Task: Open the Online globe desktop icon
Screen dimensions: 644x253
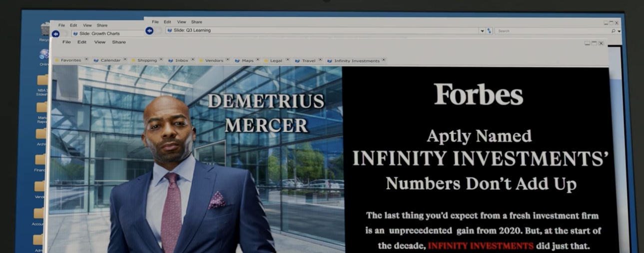Action: click(x=44, y=54)
